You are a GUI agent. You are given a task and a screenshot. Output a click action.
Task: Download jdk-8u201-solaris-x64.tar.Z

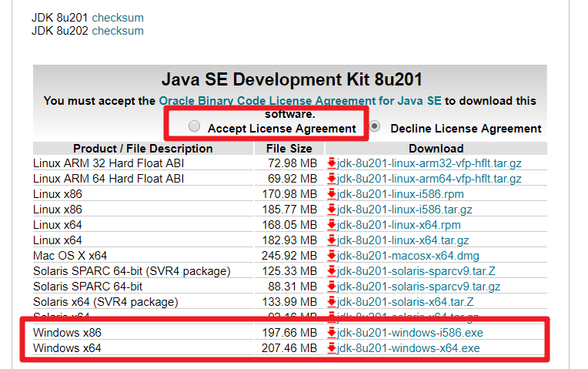pos(405,302)
